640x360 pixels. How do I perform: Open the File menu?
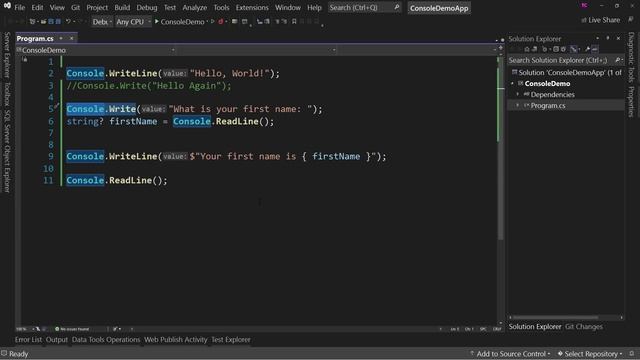[x=20, y=7]
